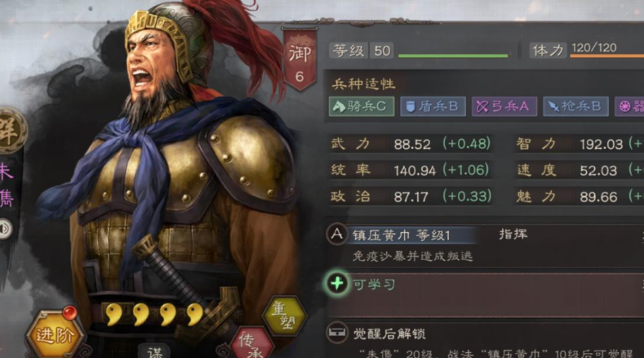Choose the 枪兵B spearman aptitude tag
The height and width of the screenshot is (358, 644).
click(575, 106)
